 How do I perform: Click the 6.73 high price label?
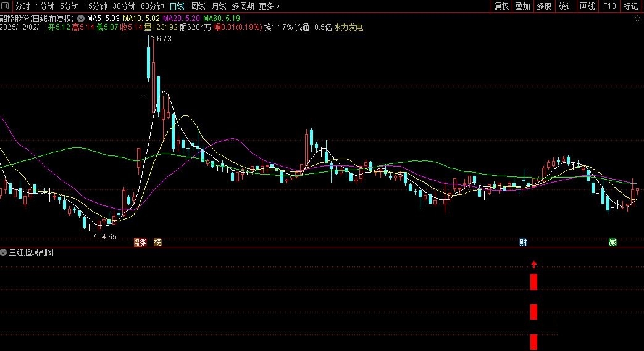click(164, 39)
